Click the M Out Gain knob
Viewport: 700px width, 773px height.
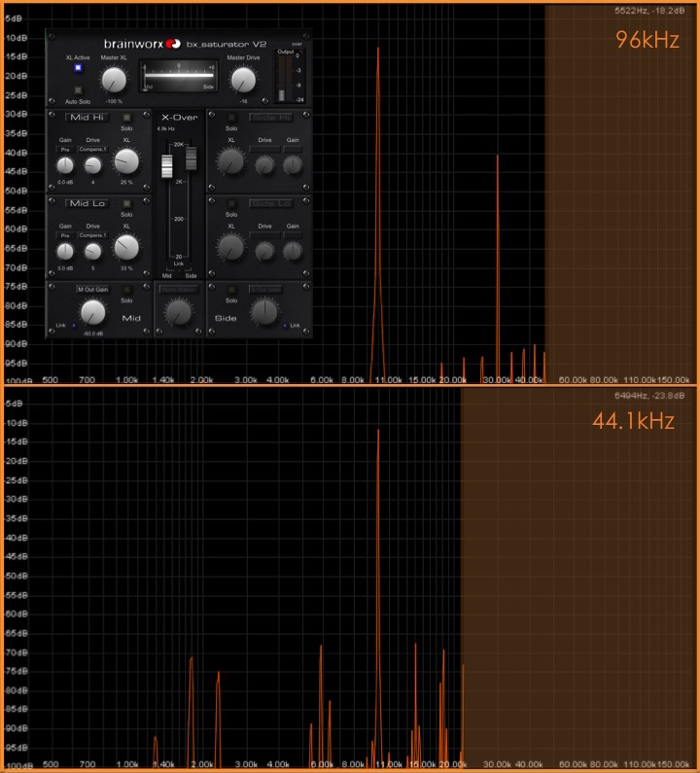92,312
